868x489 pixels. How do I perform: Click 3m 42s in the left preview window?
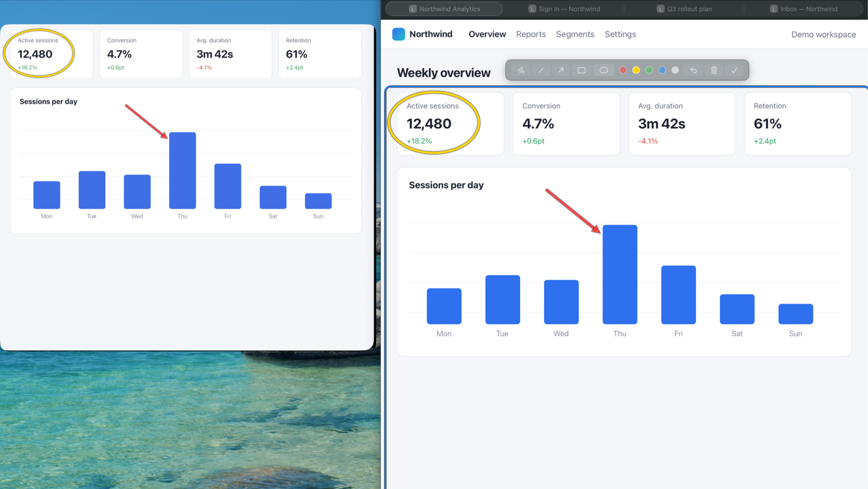[215, 54]
